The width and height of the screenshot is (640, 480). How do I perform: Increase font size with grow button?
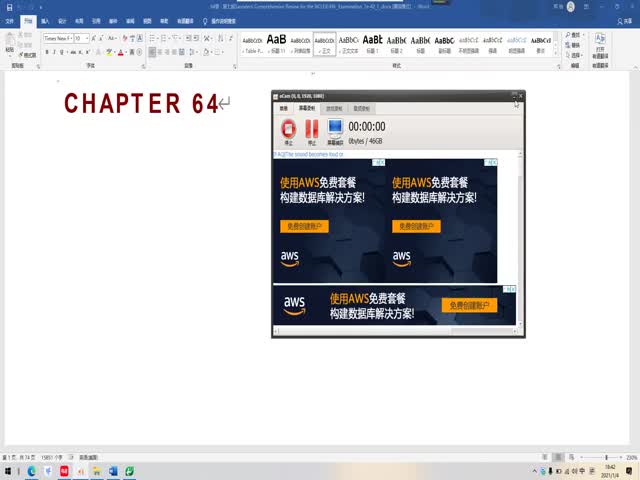(93, 38)
